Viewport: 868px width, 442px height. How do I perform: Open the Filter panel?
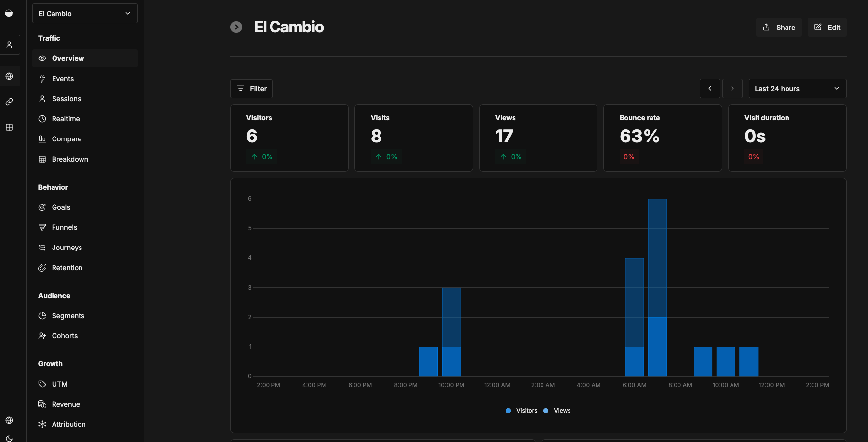(x=251, y=88)
